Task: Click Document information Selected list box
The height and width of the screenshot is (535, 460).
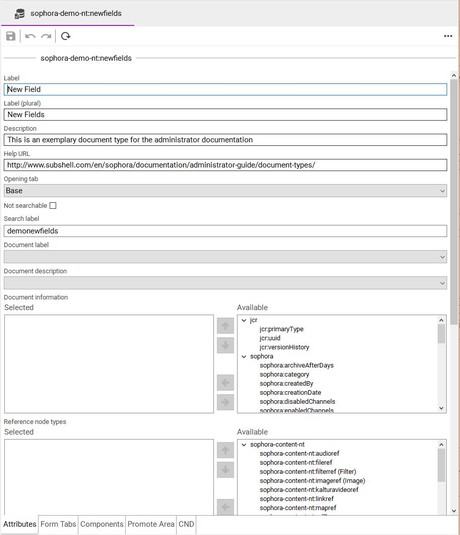Action: 109,364
